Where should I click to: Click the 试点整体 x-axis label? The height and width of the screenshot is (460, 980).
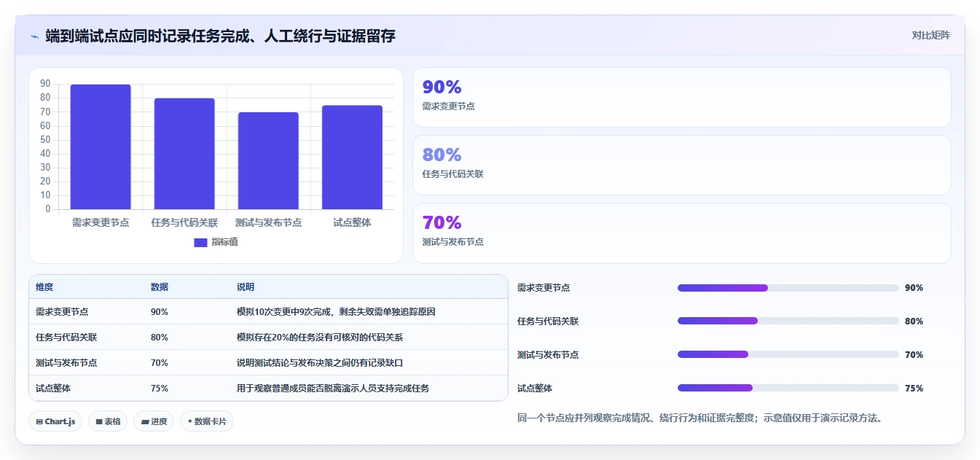click(352, 222)
